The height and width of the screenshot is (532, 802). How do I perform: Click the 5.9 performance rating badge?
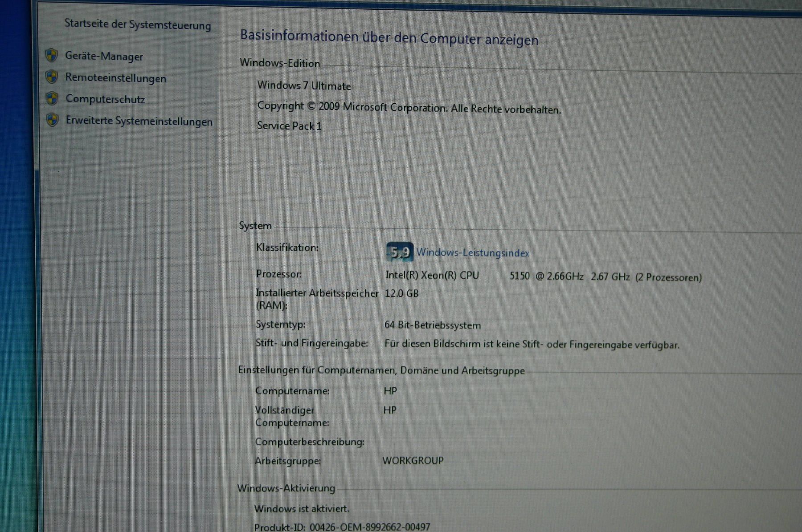click(x=400, y=252)
